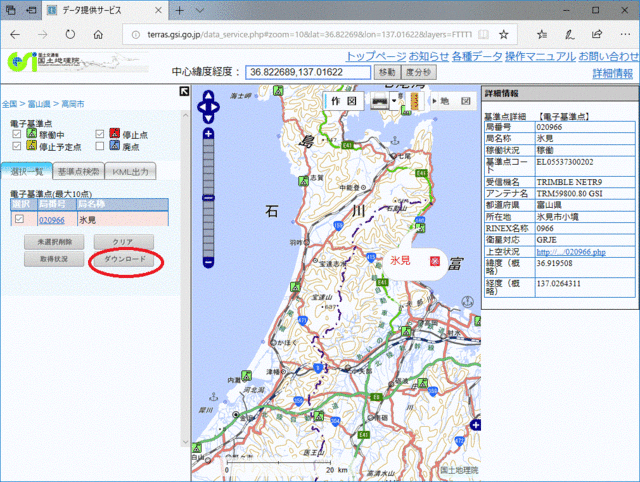The height and width of the screenshot is (482, 640).
Task: Switch to the KML出力 tab
Action: click(131, 171)
